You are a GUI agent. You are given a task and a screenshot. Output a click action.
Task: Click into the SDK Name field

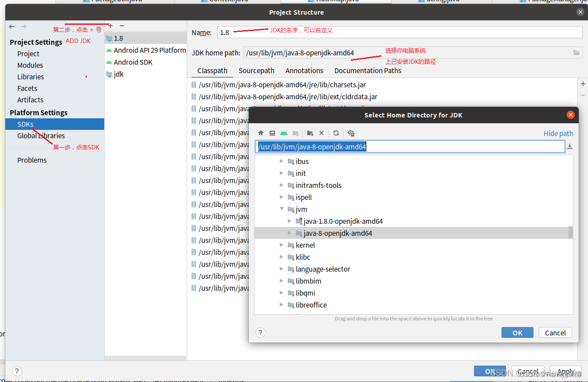point(400,32)
